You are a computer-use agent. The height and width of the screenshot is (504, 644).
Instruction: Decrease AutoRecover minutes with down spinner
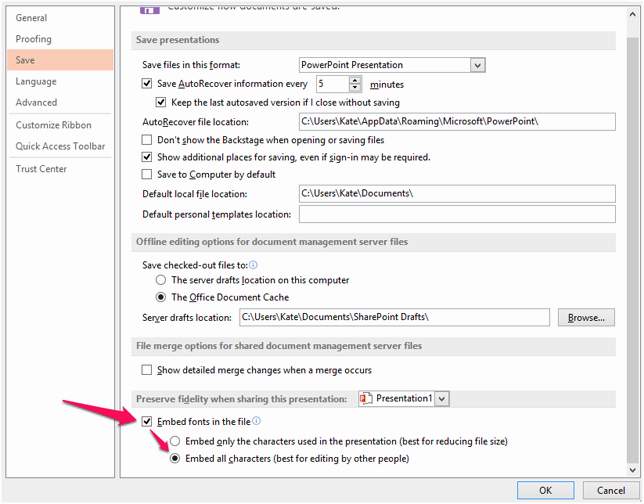355,87
